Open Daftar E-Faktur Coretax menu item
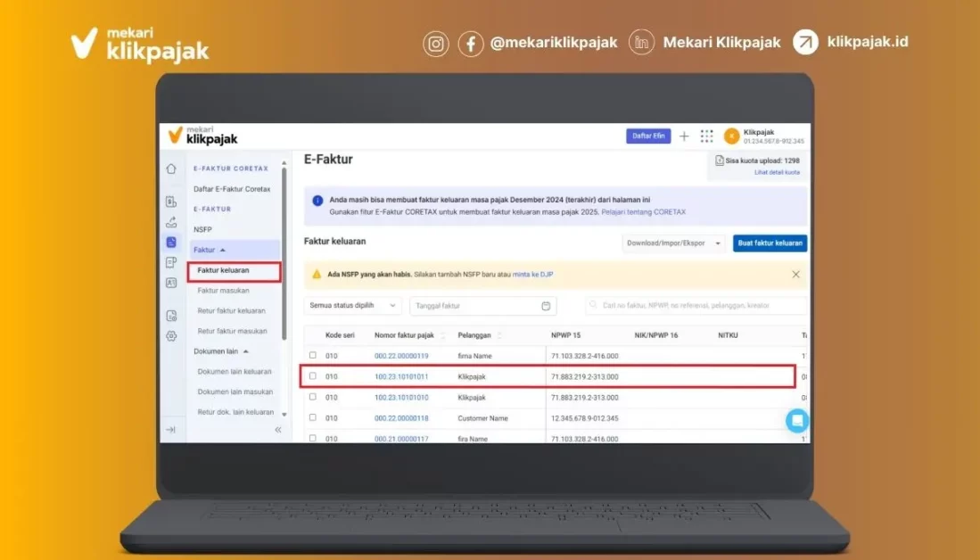Screen dimensions: 980x560 click(232, 189)
